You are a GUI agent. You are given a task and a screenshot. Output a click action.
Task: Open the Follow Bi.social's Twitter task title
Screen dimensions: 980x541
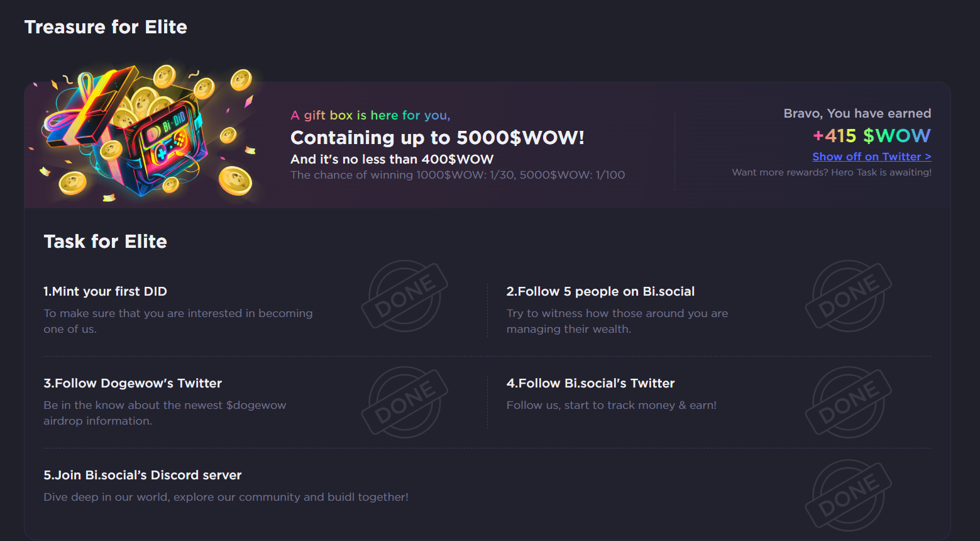pos(590,383)
